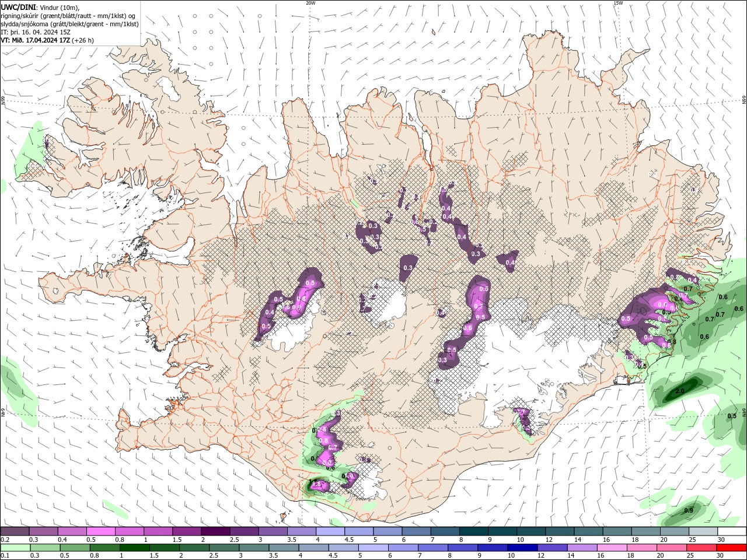Image resolution: width=747 pixels, height=560 pixels.
Task: Click the 20W longitude label at the top
Action: pos(310,3)
